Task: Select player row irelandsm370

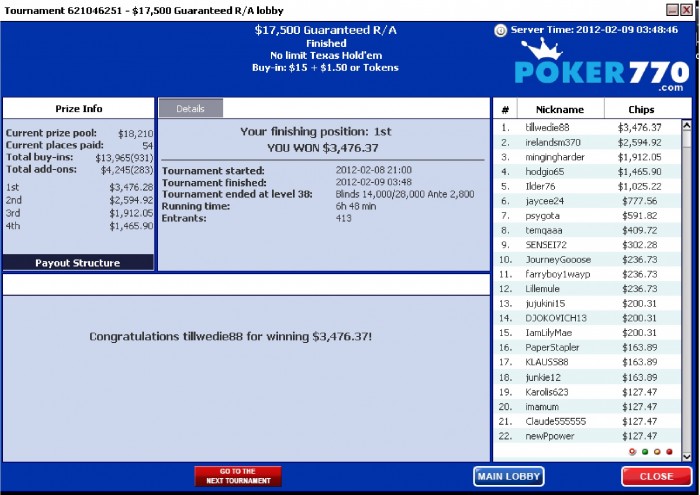Action: click(587, 142)
